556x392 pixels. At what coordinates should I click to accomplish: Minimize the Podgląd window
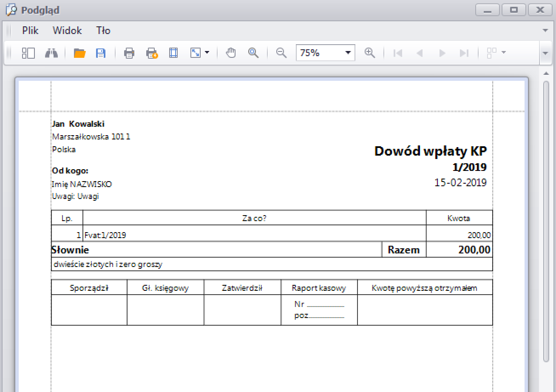(488, 10)
